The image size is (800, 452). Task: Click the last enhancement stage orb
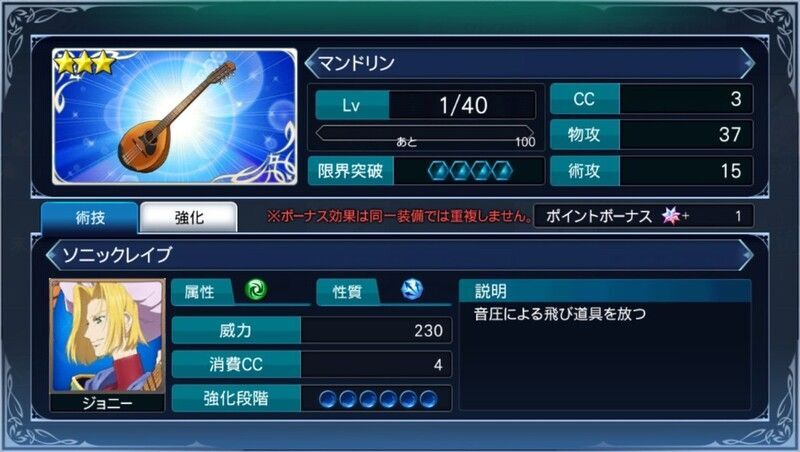click(428, 399)
